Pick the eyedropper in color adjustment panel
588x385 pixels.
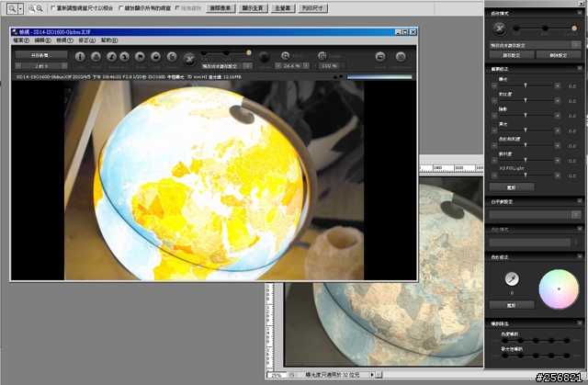[512, 278]
